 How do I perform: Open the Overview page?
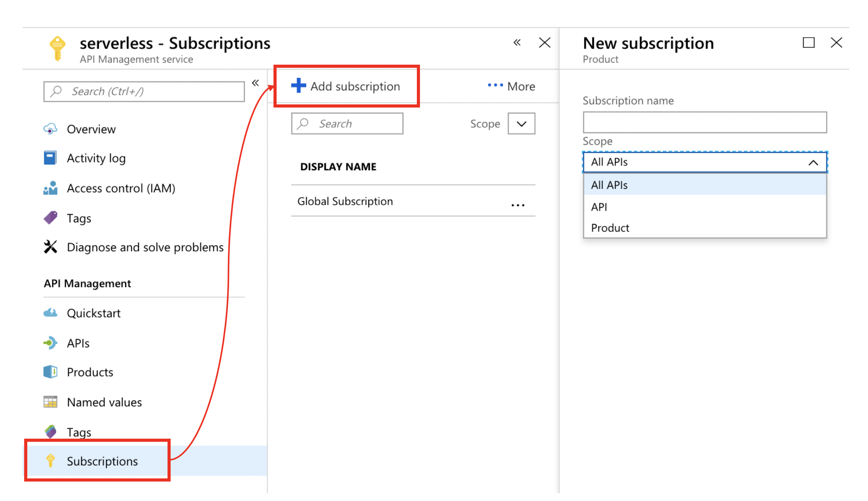point(91,129)
